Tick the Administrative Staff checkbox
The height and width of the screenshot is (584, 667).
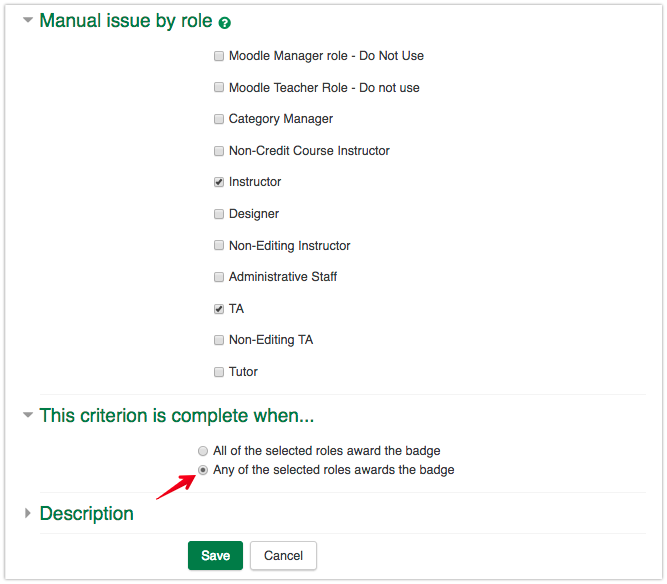click(219, 277)
